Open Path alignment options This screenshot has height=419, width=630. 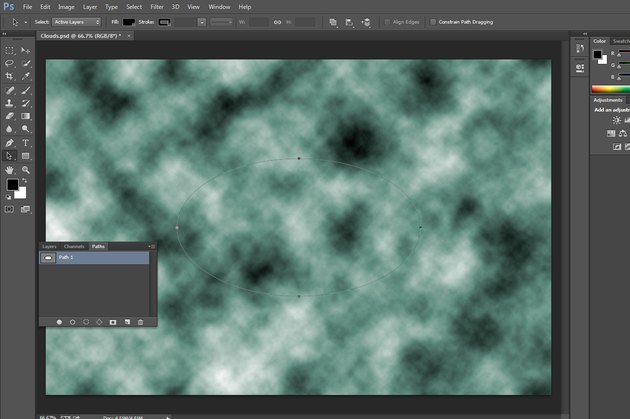[x=349, y=22]
